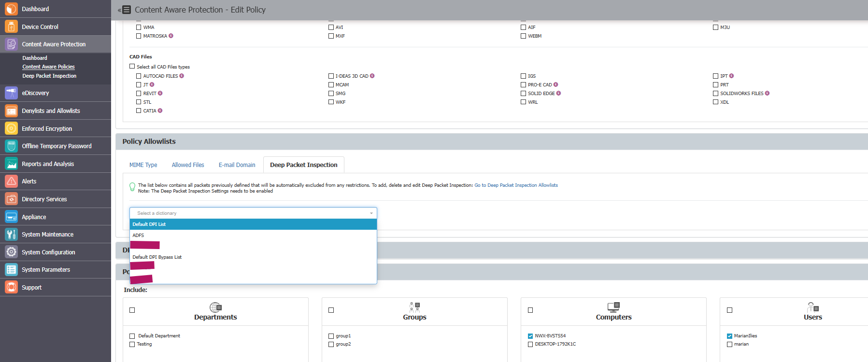868x362 pixels.
Task: Click the System Parameters icon
Action: click(x=11, y=269)
